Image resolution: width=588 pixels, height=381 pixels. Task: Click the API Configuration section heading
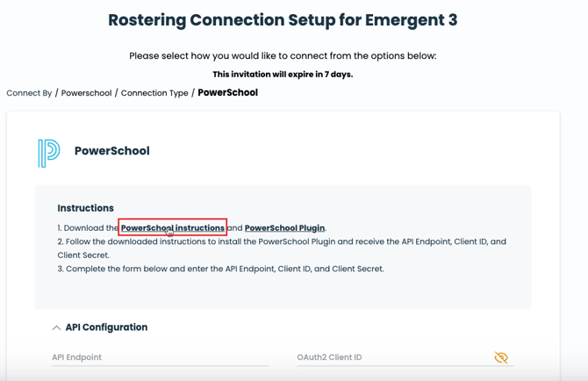pos(106,327)
